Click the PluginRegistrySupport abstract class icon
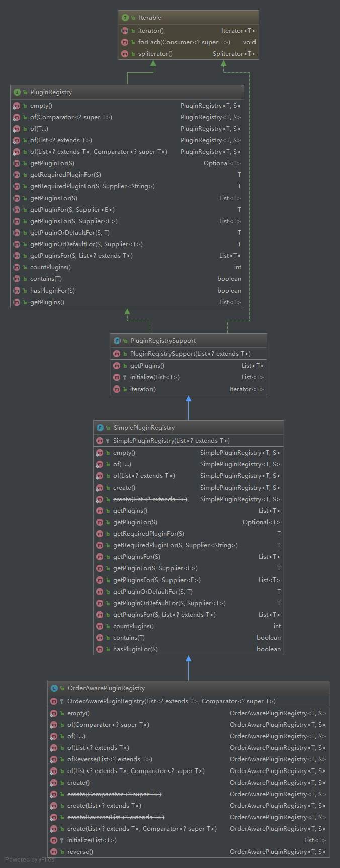The height and width of the screenshot is (868, 340). click(117, 341)
